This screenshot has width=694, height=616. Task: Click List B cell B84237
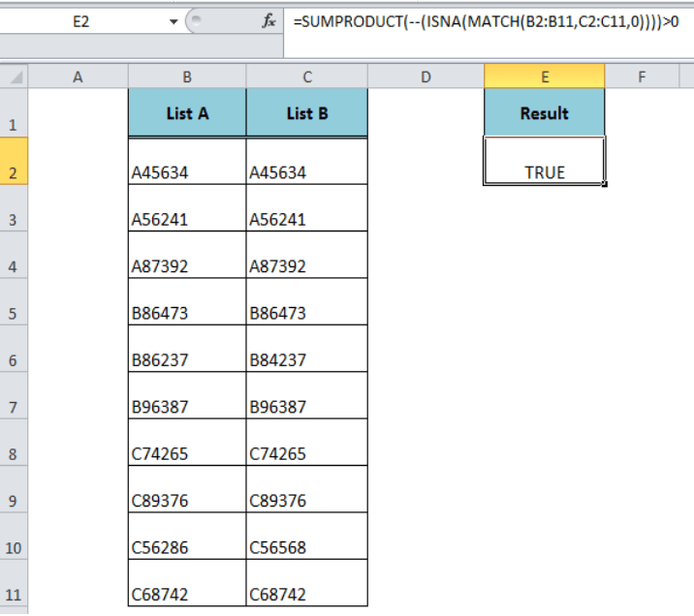(x=307, y=349)
